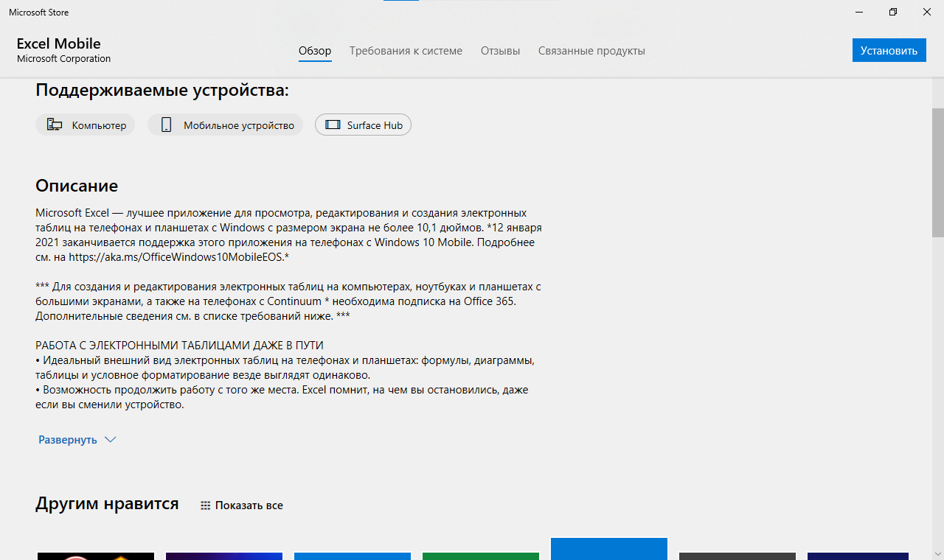Click the Поддерживаемые устройства heading

click(x=162, y=91)
